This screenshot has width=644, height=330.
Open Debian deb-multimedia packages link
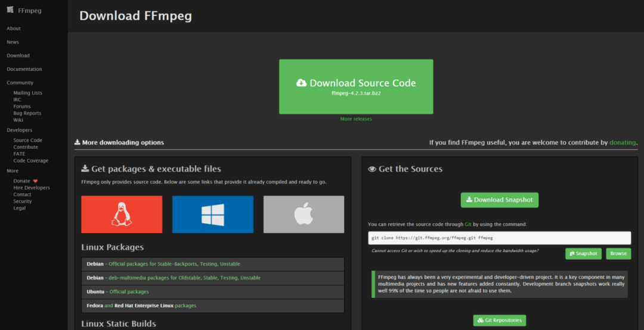click(x=184, y=278)
